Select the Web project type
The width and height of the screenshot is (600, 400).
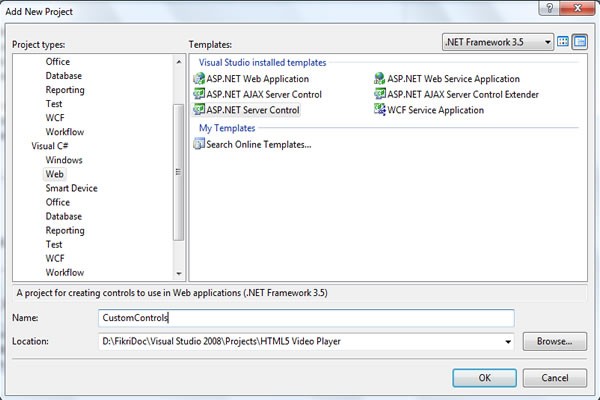54,174
